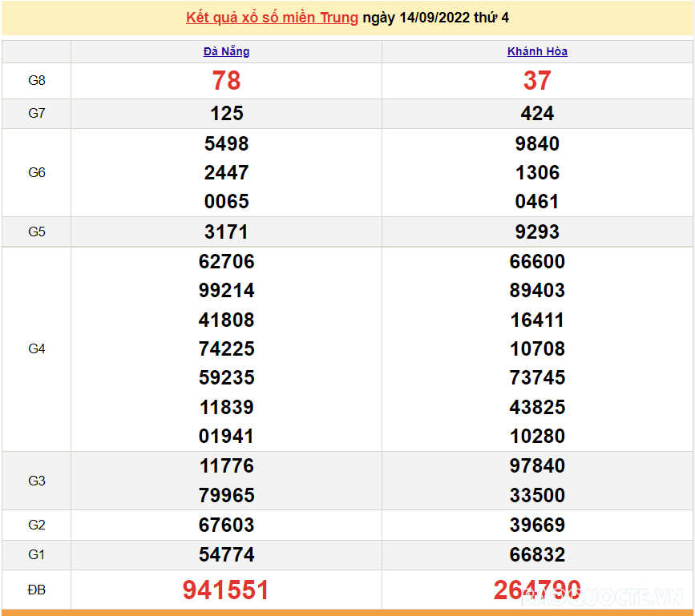Select the G3 row label
695x616 pixels.
tap(36, 480)
